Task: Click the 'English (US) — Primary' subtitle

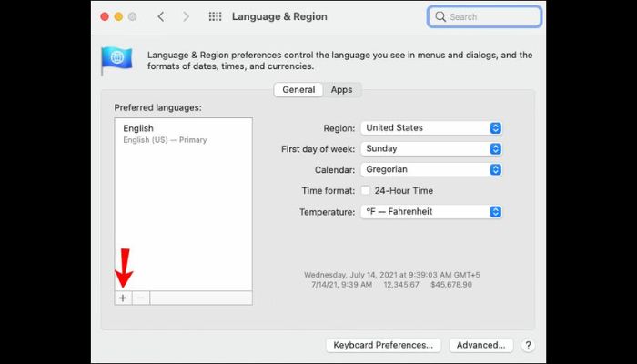Action: (165, 140)
